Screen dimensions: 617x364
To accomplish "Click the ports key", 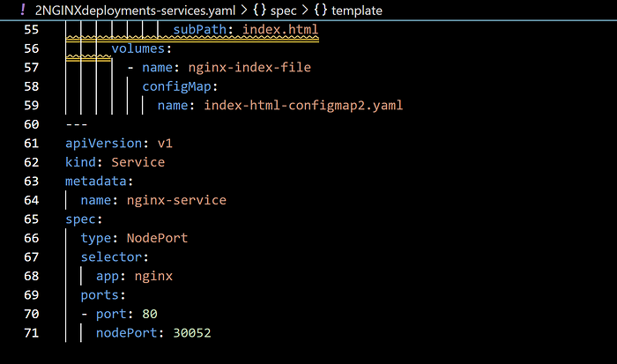I will pos(100,295).
